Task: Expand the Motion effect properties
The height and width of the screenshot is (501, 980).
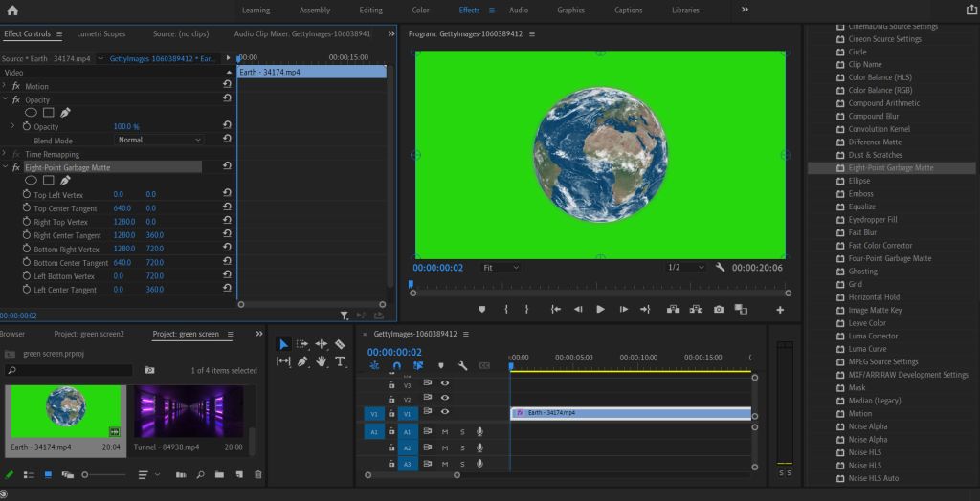Action: coord(5,86)
